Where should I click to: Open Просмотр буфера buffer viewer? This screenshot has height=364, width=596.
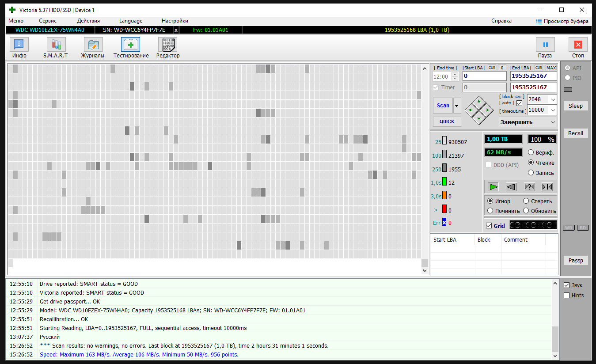(562, 21)
